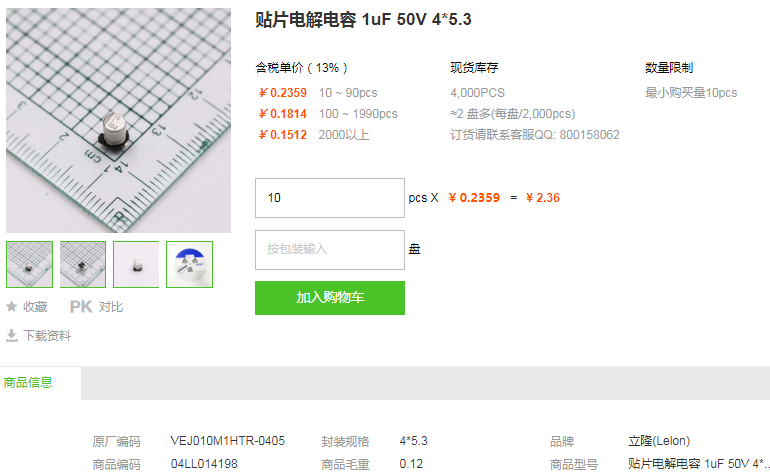The image size is (770, 473).
Task: Click the star favorite icon
Action: click(12, 307)
